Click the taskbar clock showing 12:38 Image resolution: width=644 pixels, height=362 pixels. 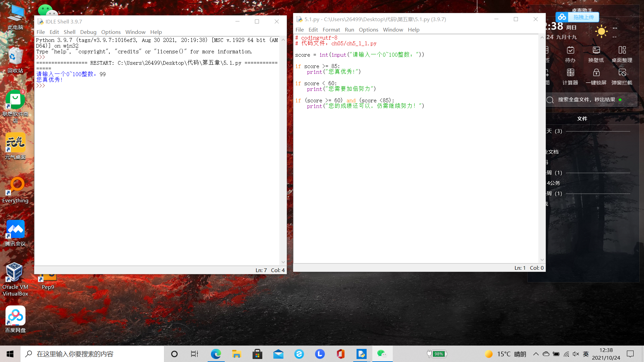tap(606, 354)
